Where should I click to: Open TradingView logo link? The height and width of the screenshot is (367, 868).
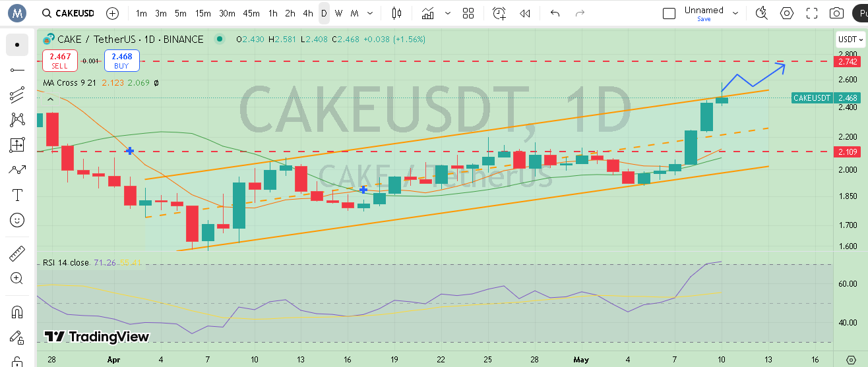click(96, 337)
